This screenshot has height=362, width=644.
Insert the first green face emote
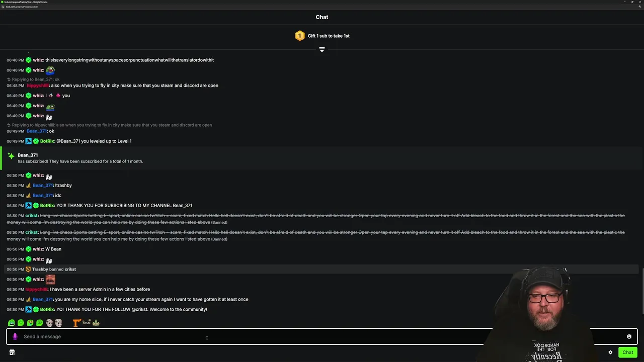point(11,323)
